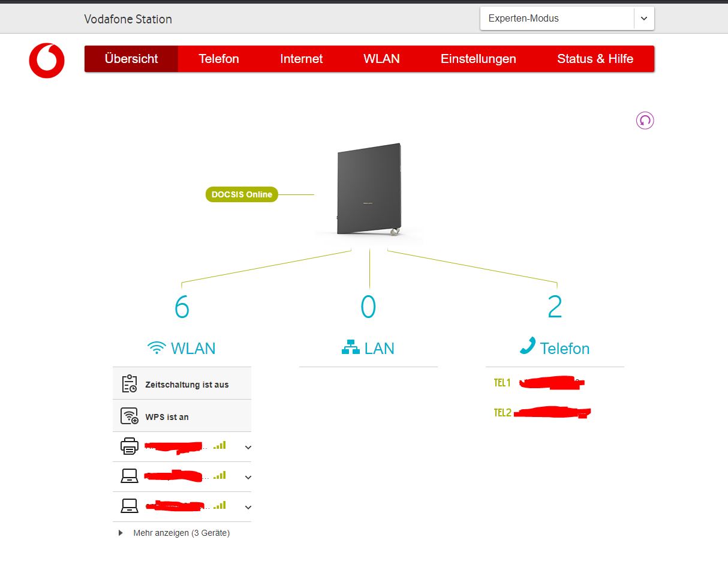Image resolution: width=728 pixels, height=564 pixels.
Task: Click the LAN device count 0
Action: 368,307
